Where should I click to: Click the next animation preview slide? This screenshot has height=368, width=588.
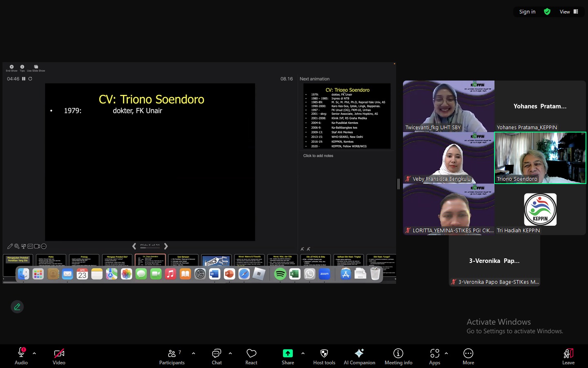[x=347, y=116]
